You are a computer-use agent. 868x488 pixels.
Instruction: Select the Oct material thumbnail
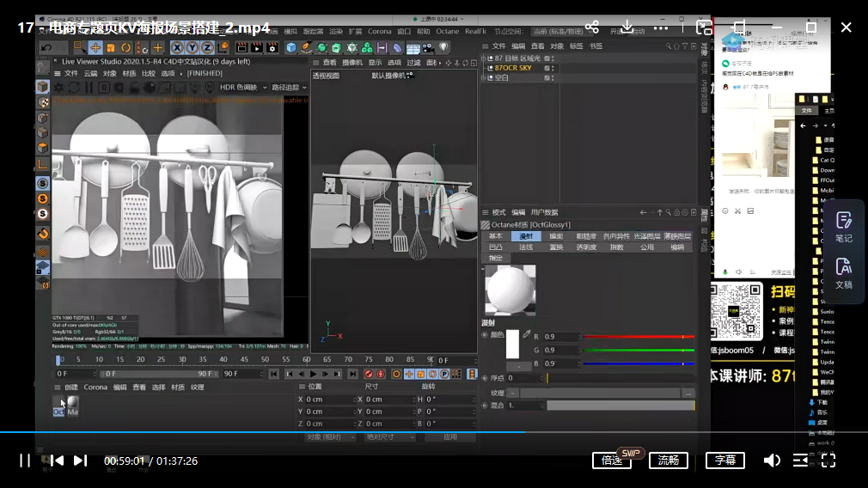pos(58,406)
